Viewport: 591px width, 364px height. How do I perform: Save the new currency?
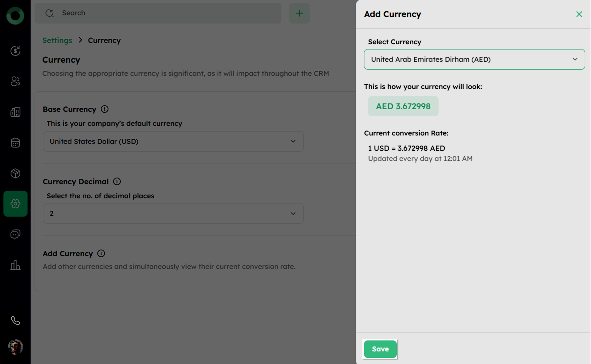[x=380, y=349]
